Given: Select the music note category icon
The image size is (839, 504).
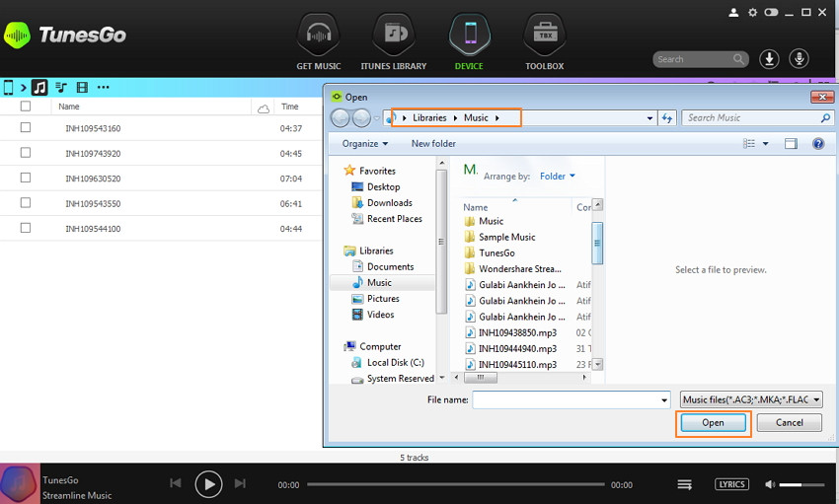Looking at the screenshot, I should point(39,87).
